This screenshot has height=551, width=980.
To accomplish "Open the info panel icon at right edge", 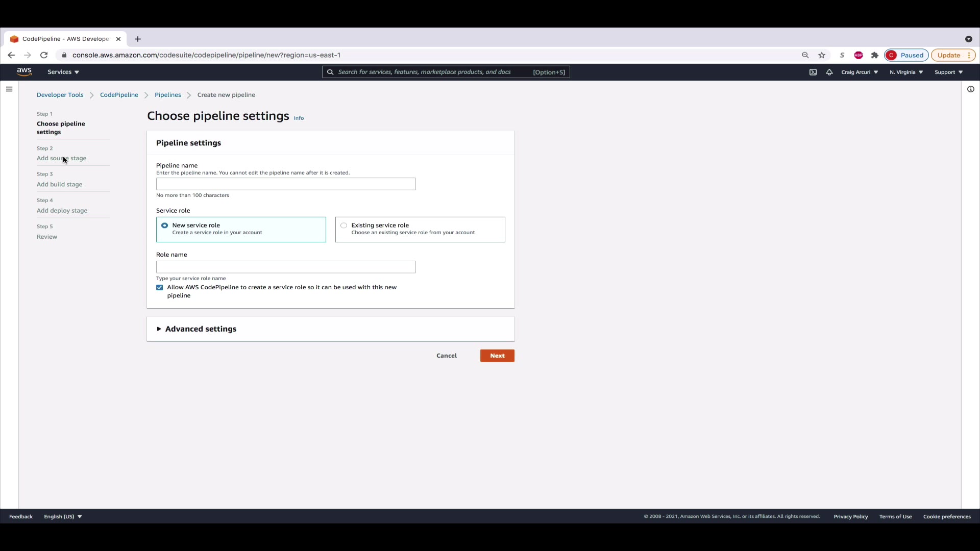I will [x=971, y=89].
